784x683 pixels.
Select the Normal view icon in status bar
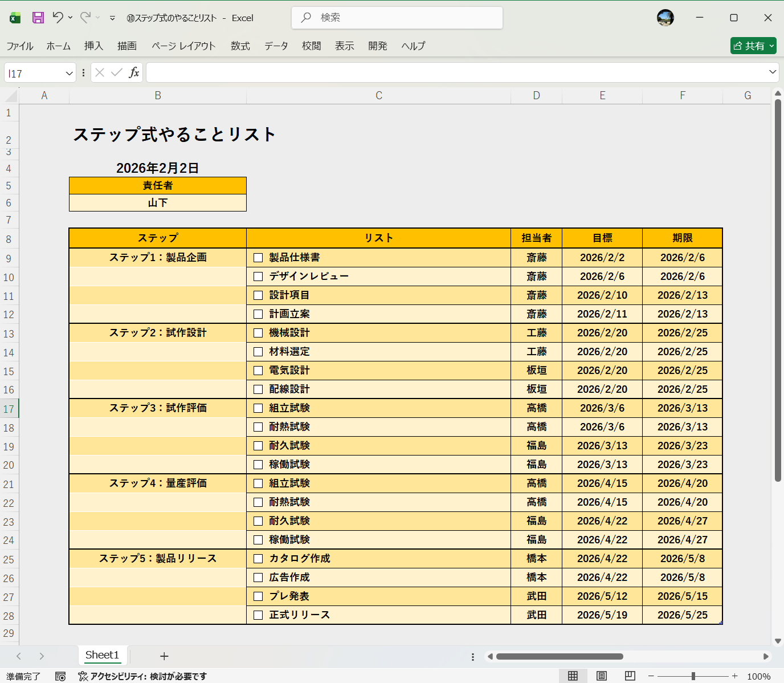click(573, 676)
